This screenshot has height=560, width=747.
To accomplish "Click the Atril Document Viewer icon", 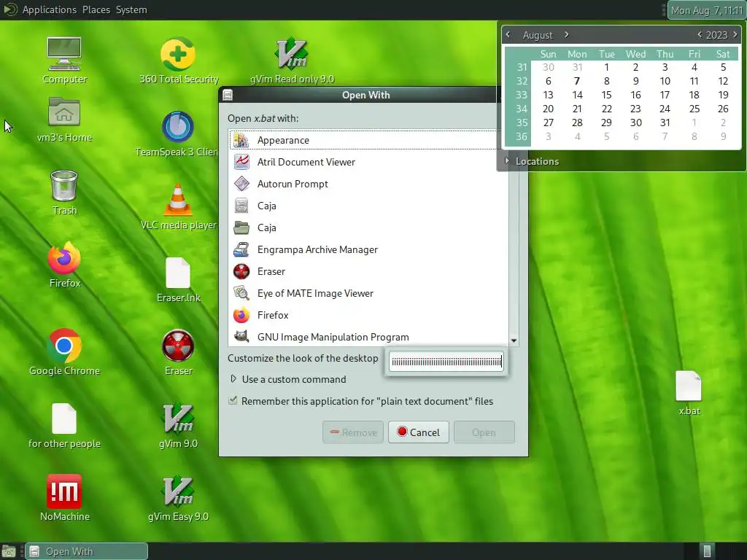I will (x=241, y=162).
